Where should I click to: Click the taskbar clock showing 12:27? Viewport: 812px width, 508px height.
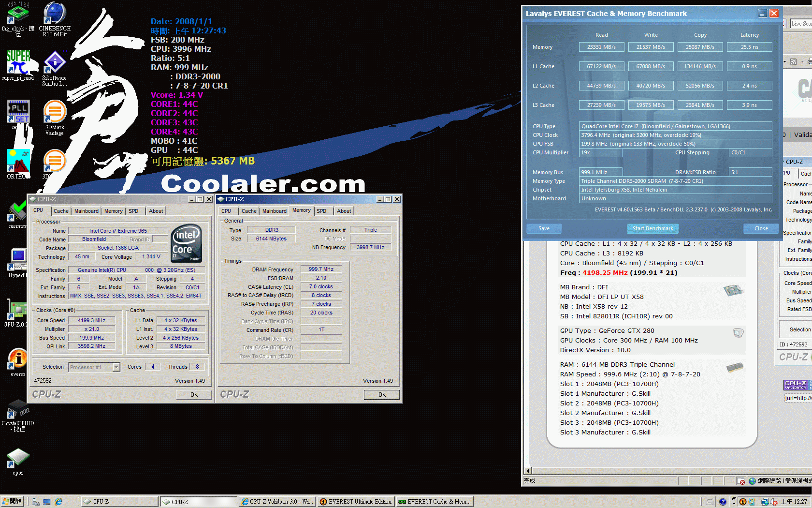[794, 502]
